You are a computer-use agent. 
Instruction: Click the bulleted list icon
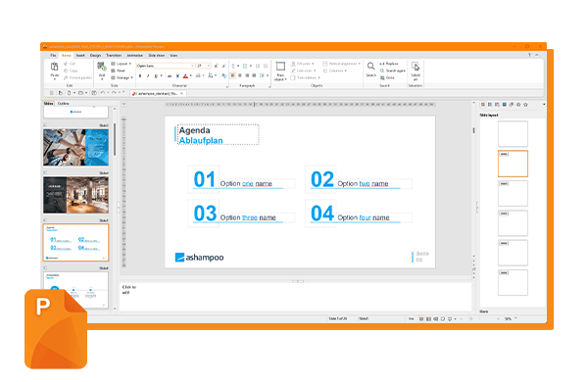pyautogui.click(x=233, y=66)
